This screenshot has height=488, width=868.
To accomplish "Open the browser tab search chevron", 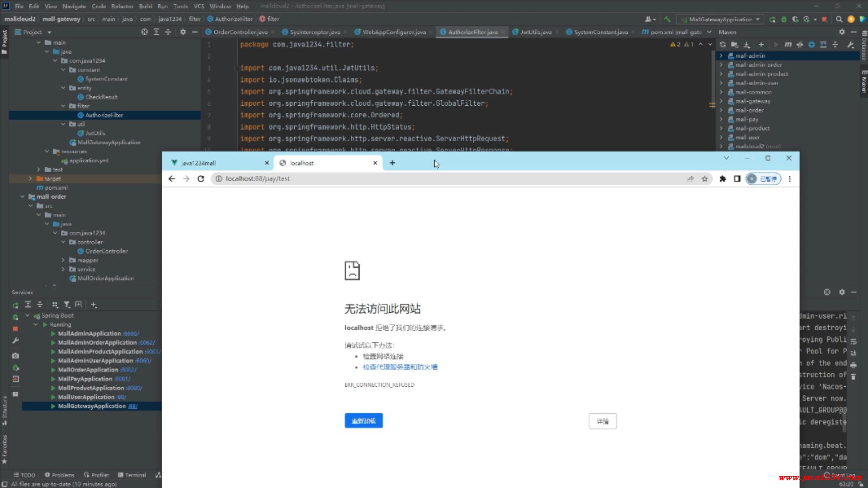I will 726,158.
